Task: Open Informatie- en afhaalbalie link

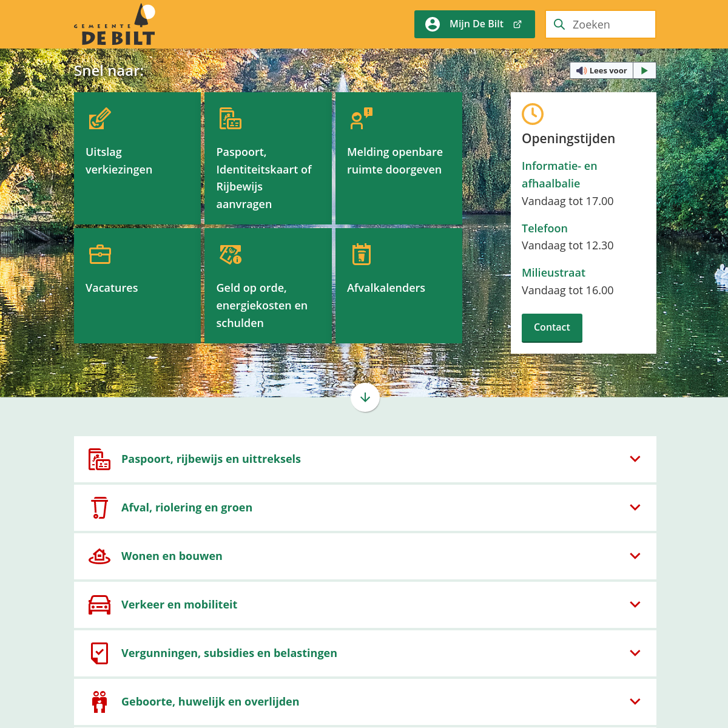Action: (559, 175)
